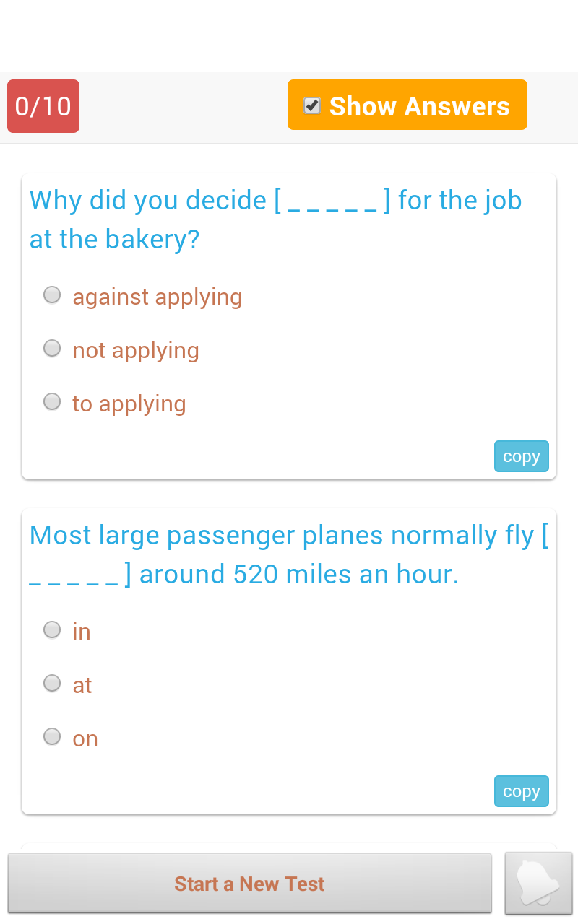The height and width of the screenshot is (924, 578).
Task: Tap the 0/10 score badge
Action: point(43,106)
